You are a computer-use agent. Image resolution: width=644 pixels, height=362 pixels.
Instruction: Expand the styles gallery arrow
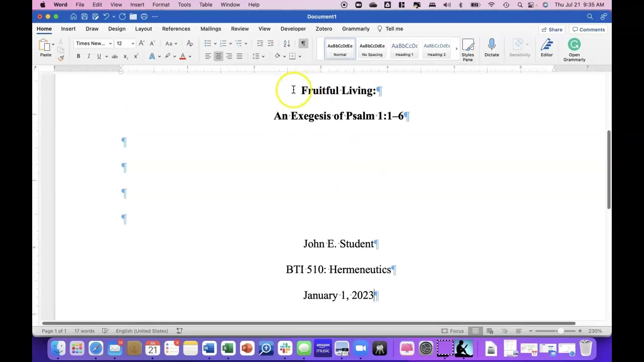tap(456, 49)
